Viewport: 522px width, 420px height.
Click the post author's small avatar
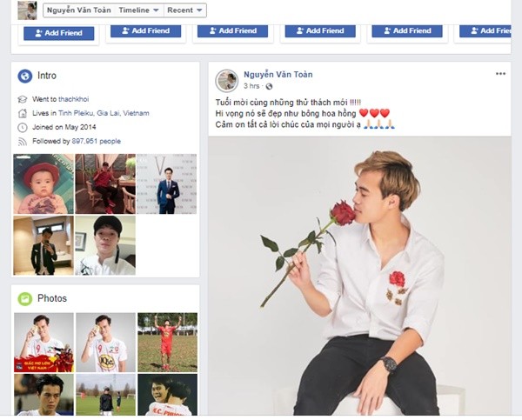[x=227, y=81]
